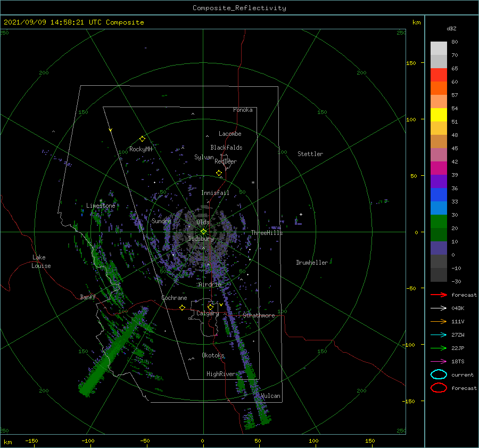Click the Limestone label

click(x=101, y=206)
